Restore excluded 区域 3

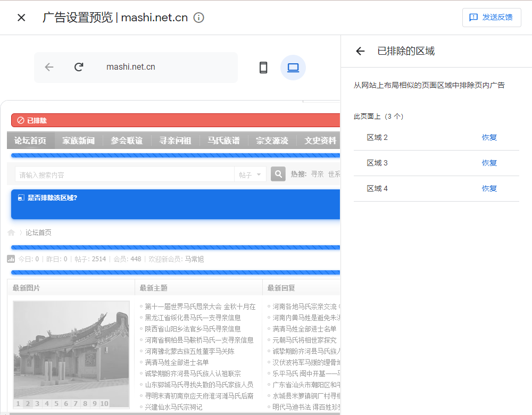coord(489,163)
